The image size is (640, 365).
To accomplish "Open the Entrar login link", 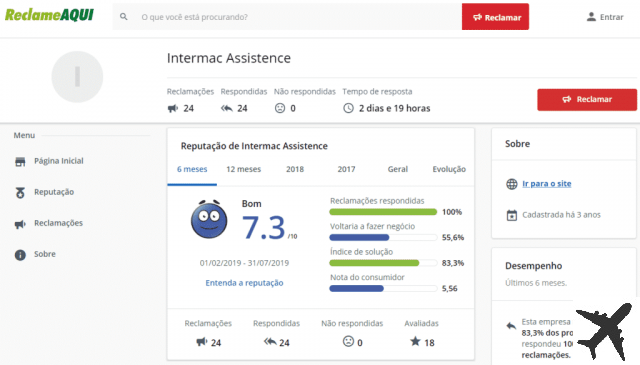I will [x=611, y=17].
